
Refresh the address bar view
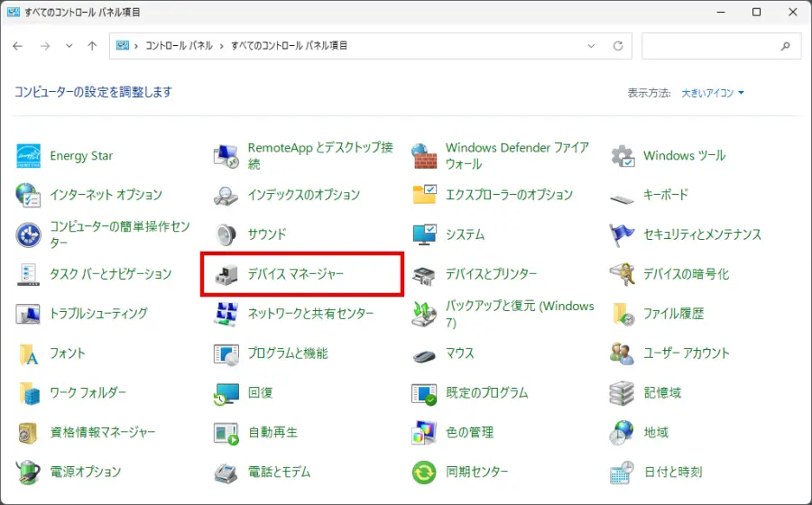tap(618, 46)
